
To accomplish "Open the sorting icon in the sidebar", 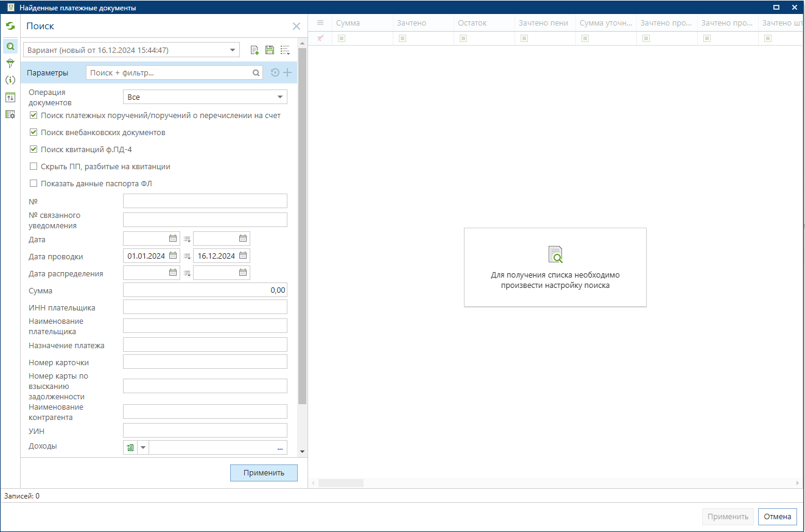I will [10, 97].
